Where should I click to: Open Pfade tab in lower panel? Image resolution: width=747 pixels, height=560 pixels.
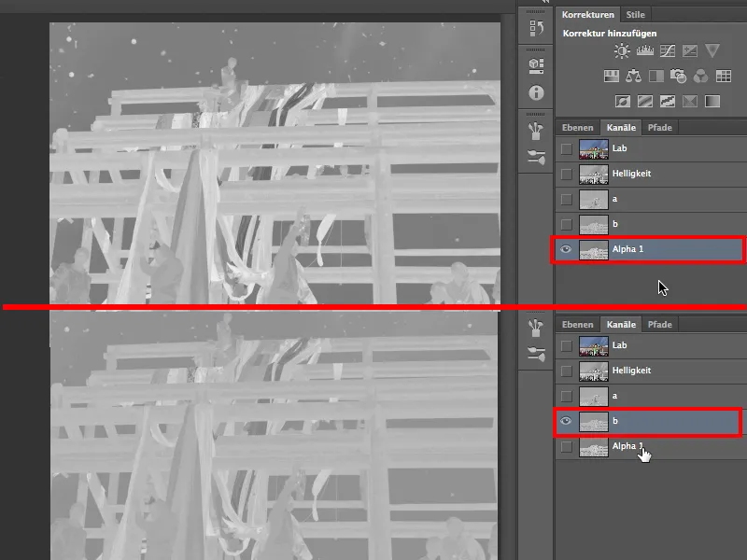[660, 324]
